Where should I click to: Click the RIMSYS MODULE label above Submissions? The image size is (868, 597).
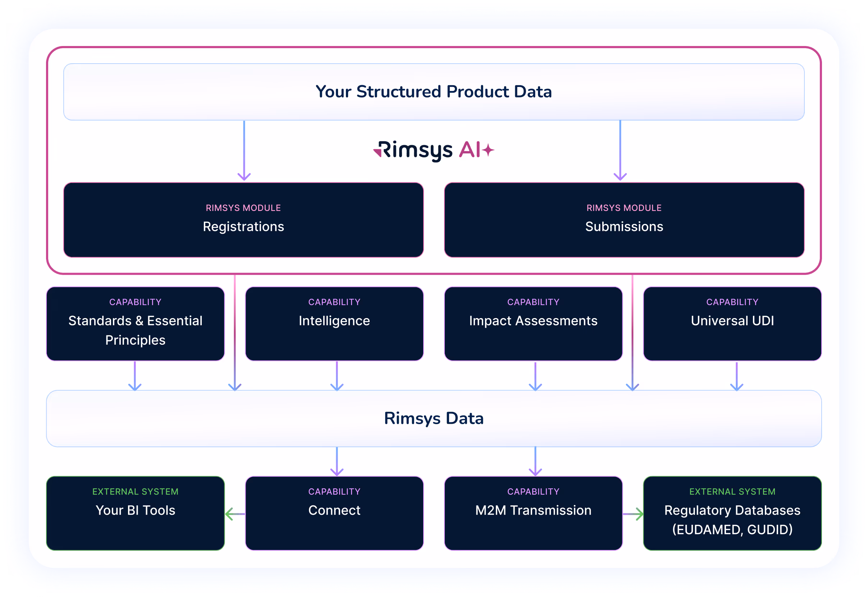click(x=624, y=208)
